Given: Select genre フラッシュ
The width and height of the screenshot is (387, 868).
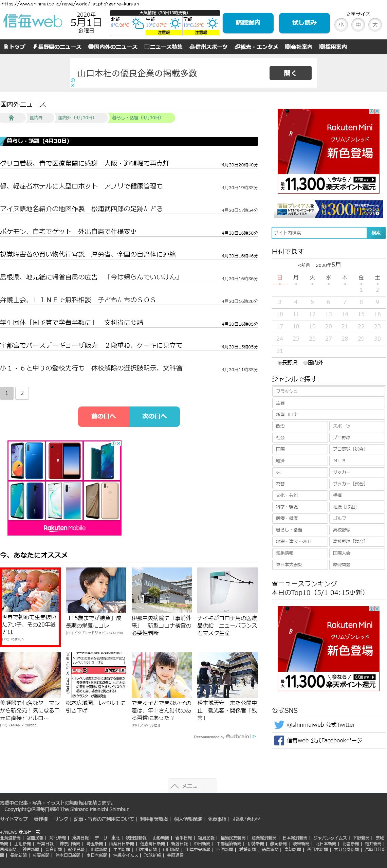Looking at the screenshot, I should coord(328,392).
